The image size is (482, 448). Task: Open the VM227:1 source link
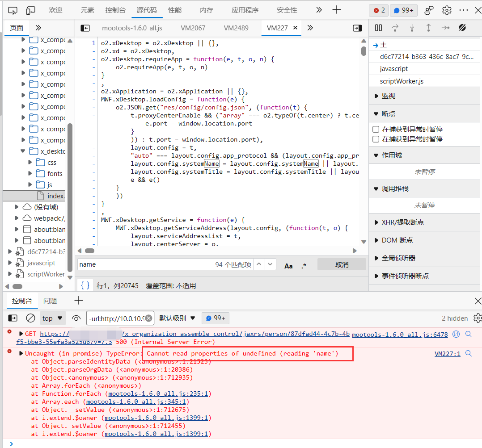447,354
